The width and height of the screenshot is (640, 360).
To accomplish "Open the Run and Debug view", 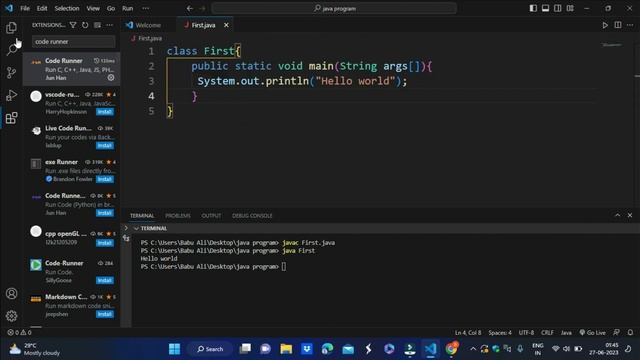I will pos(11,95).
